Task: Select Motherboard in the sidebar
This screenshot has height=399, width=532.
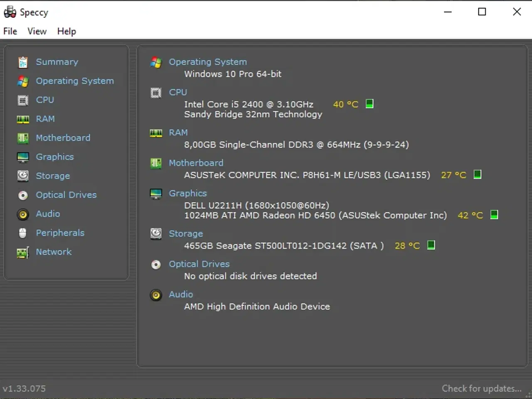Action: click(x=63, y=138)
